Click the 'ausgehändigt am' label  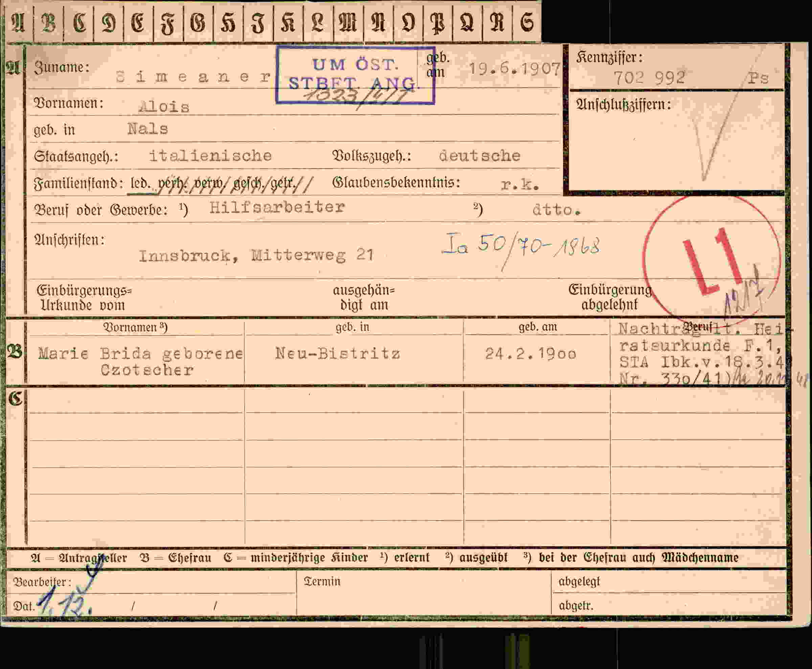[x=364, y=298]
